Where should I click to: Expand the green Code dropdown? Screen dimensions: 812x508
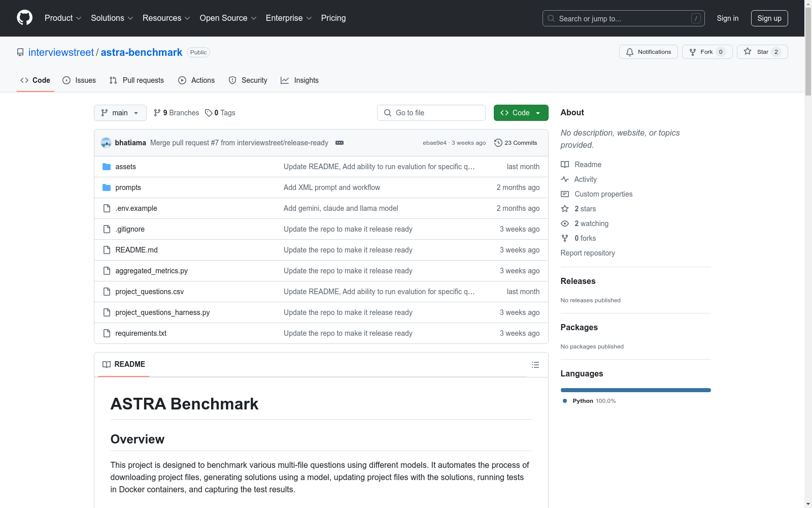(x=521, y=113)
